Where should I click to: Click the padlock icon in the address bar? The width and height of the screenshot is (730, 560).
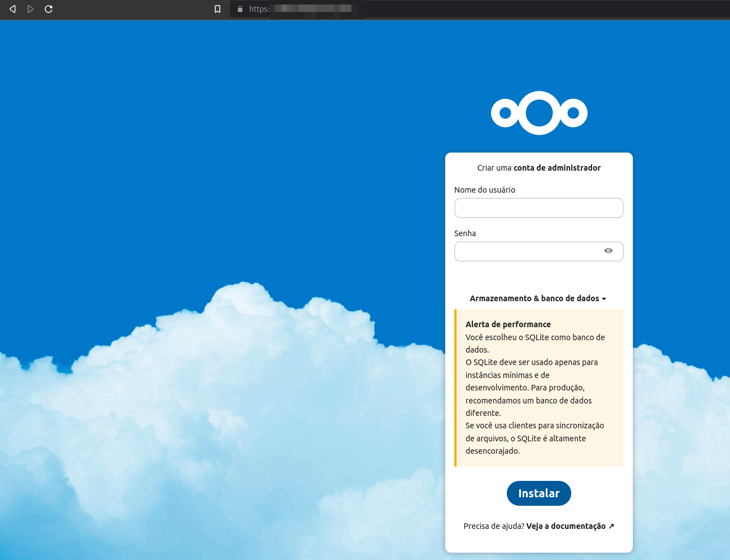point(240,9)
